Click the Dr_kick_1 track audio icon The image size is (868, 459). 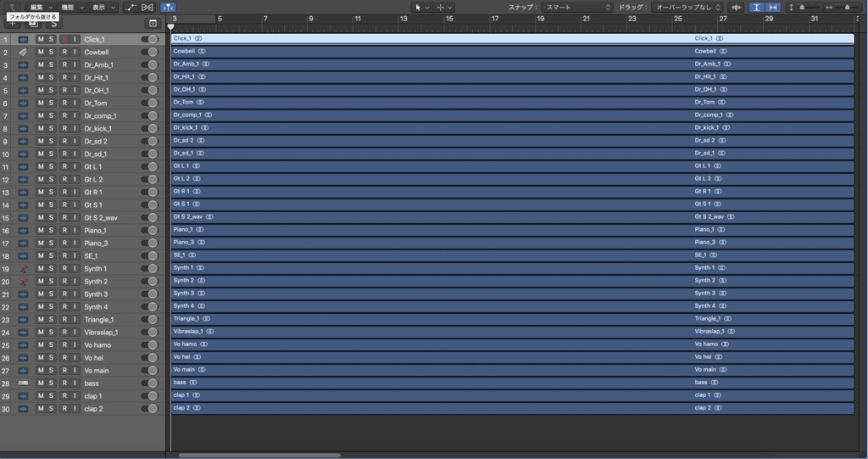coord(23,129)
